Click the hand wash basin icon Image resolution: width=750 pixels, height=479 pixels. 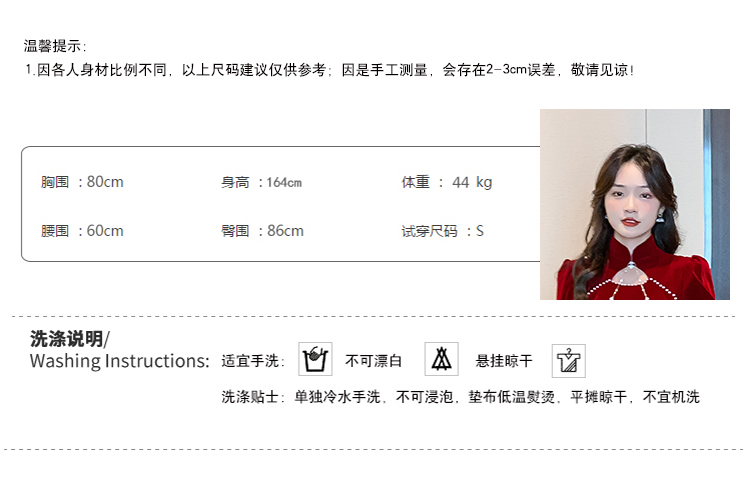[315, 359]
